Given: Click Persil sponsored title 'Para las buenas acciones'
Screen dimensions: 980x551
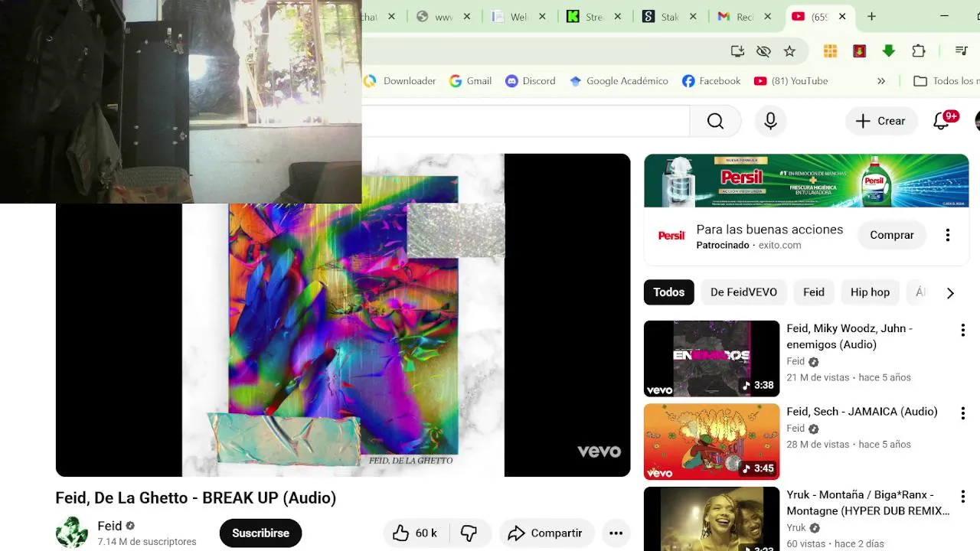Looking at the screenshot, I should [769, 230].
